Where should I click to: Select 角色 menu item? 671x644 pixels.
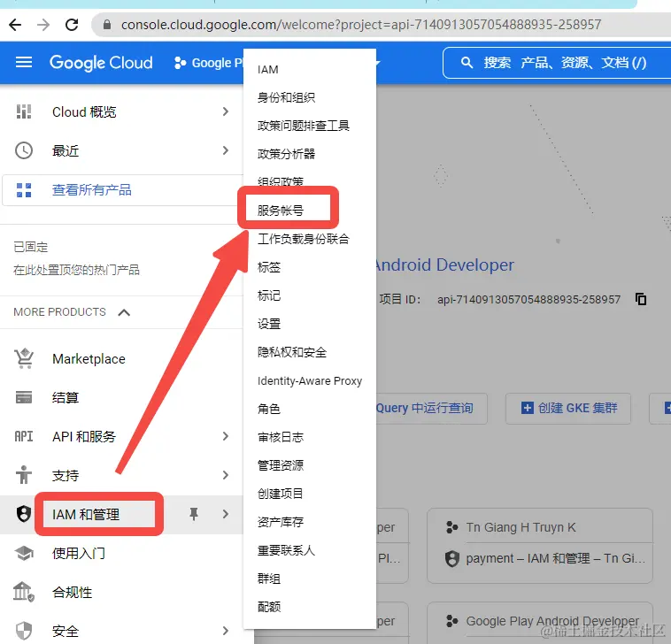(269, 409)
